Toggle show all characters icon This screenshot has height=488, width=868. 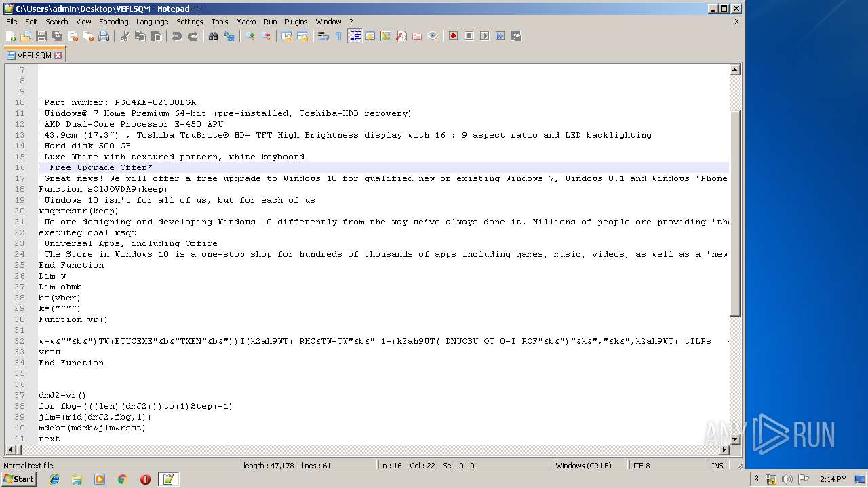click(x=339, y=36)
